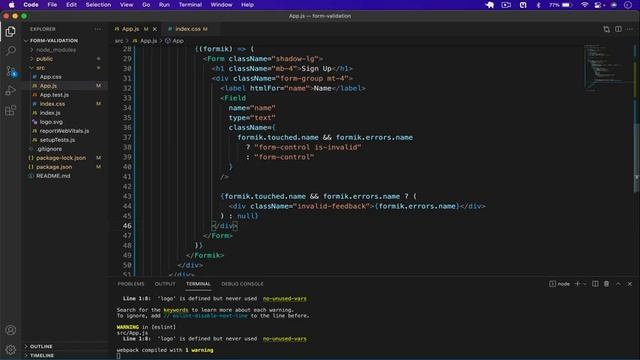Open .gitignore file in explorer
The width and height of the screenshot is (640, 360).
pyautogui.click(x=49, y=149)
